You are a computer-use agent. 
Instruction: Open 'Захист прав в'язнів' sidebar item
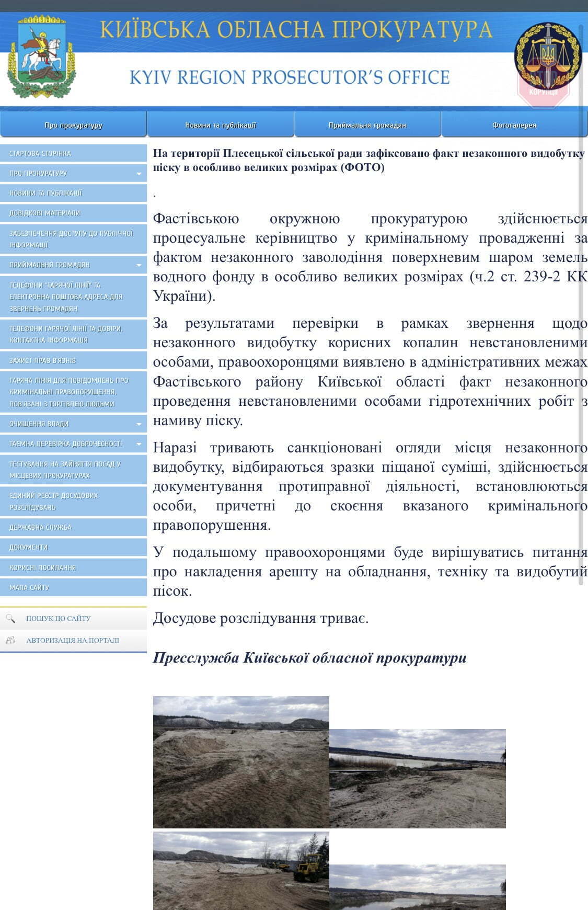click(73, 360)
